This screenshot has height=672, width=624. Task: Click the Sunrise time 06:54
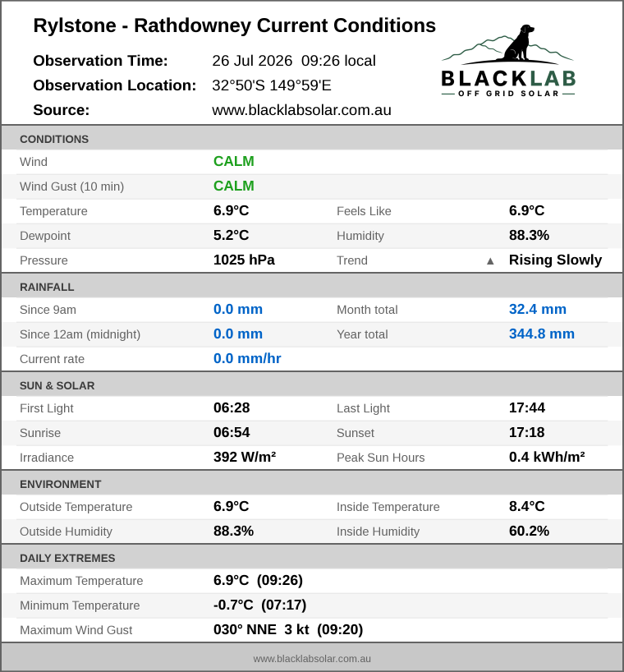point(232,432)
